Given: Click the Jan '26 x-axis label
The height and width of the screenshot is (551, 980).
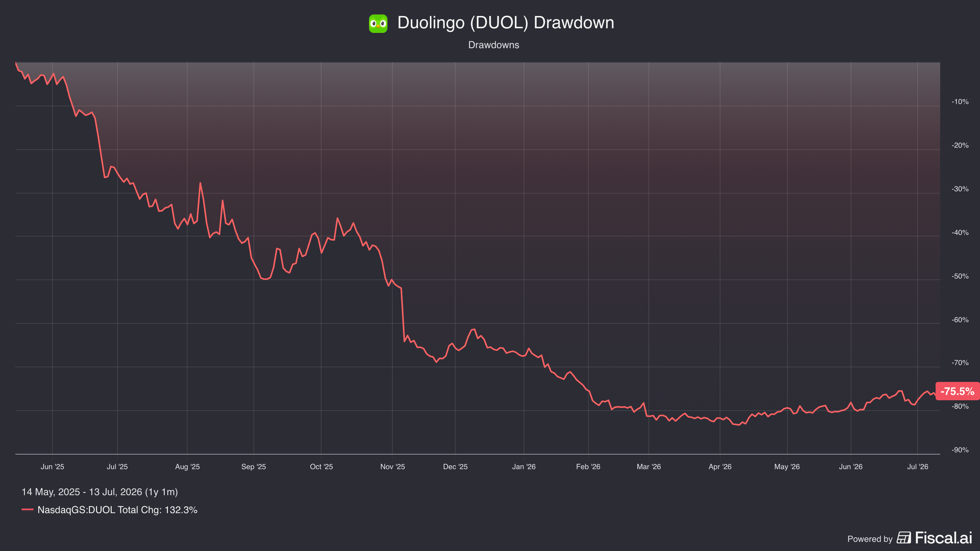Looking at the screenshot, I should point(524,467).
